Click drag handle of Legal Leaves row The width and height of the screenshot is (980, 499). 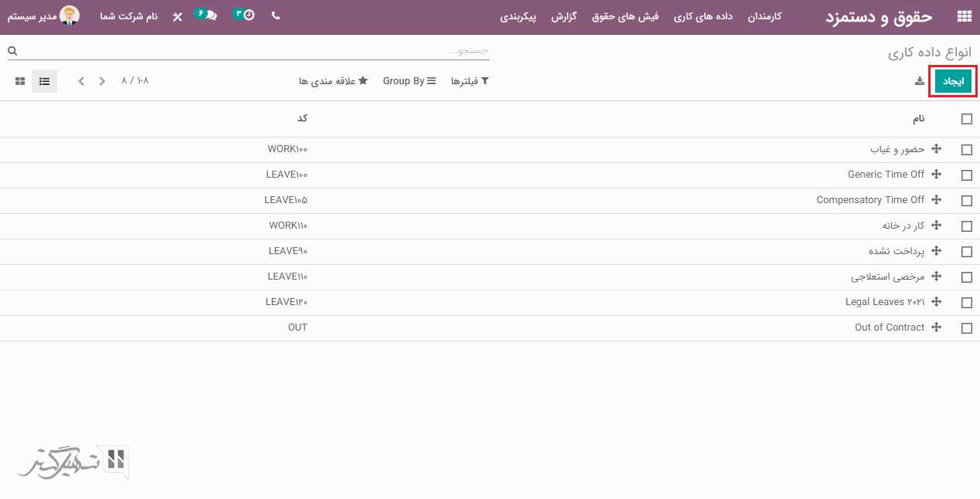point(936,302)
